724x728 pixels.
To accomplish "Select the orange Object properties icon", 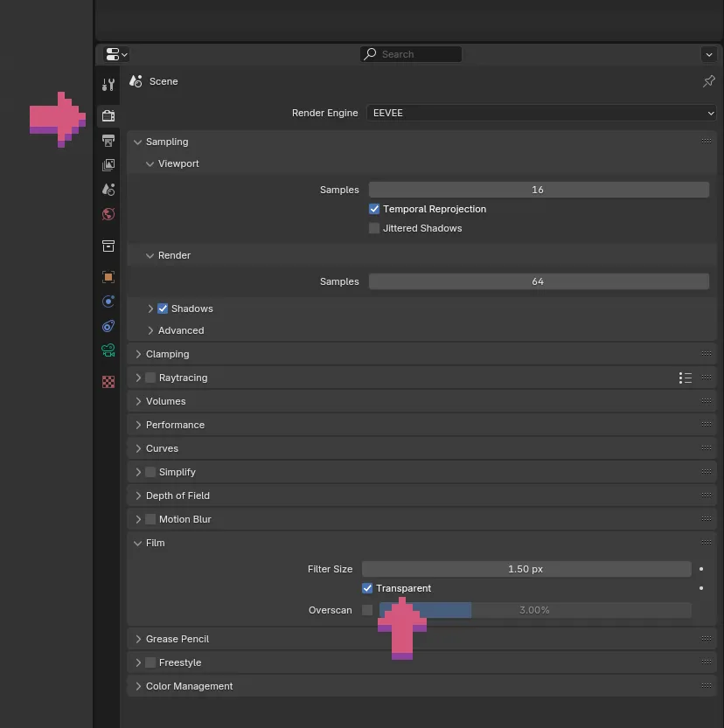I will [x=108, y=277].
